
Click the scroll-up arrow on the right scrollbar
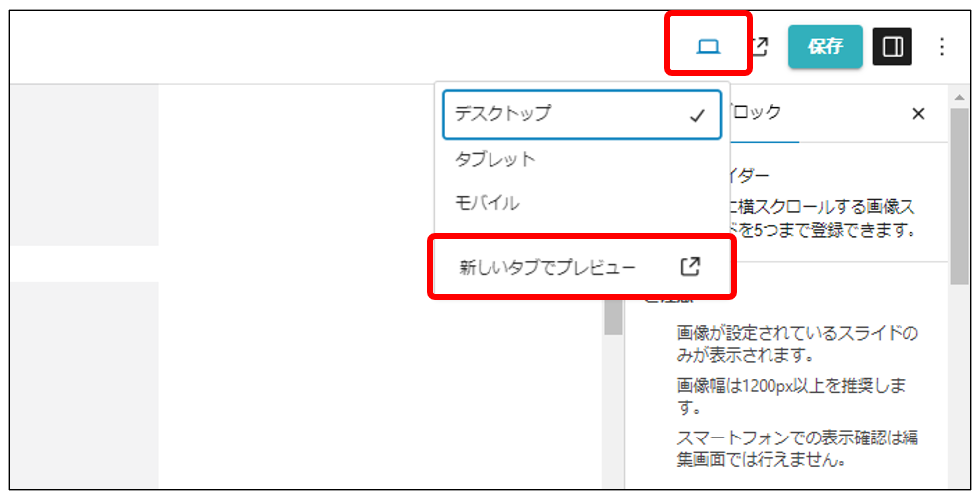958,98
